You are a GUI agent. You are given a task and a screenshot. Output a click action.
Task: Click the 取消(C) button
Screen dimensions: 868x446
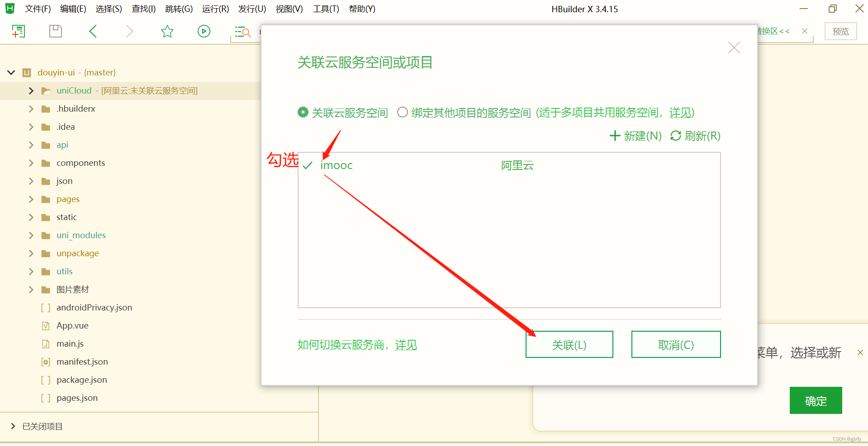676,344
